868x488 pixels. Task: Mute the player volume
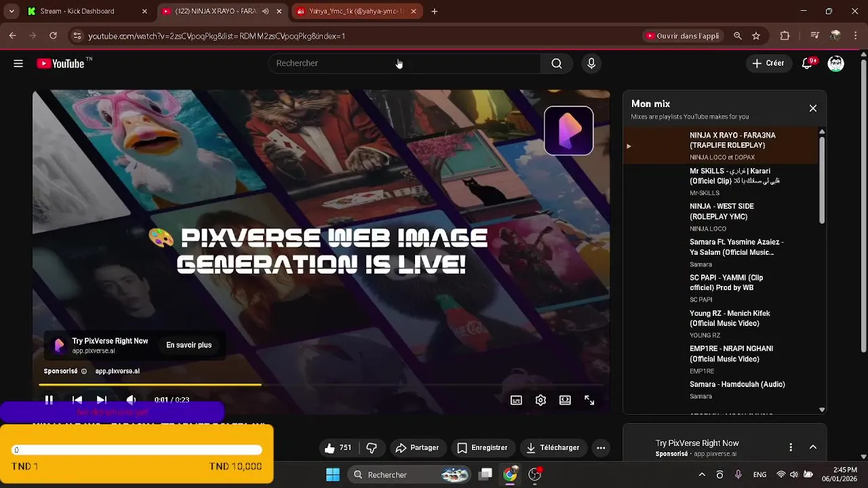[131, 400]
